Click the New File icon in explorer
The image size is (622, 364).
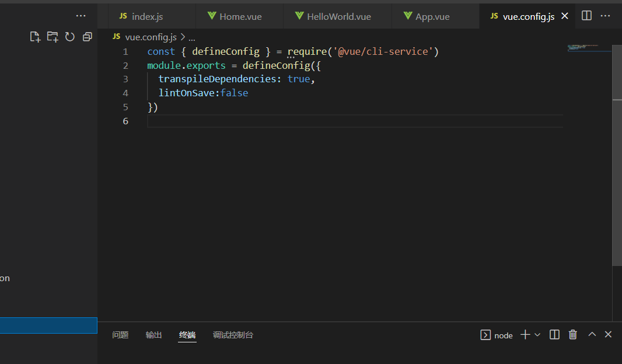35,37
